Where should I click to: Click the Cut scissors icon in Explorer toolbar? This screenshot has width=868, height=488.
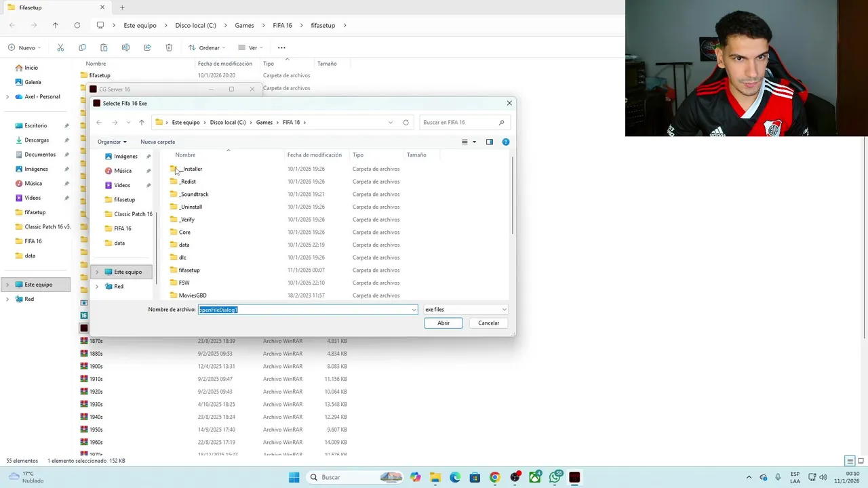tap(60, 47)
